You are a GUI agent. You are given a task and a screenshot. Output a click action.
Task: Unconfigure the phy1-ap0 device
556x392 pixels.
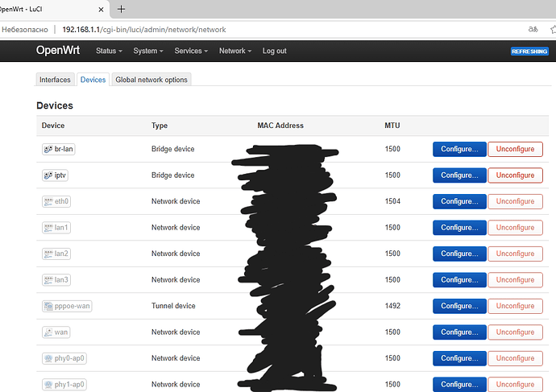pos(515,385)
